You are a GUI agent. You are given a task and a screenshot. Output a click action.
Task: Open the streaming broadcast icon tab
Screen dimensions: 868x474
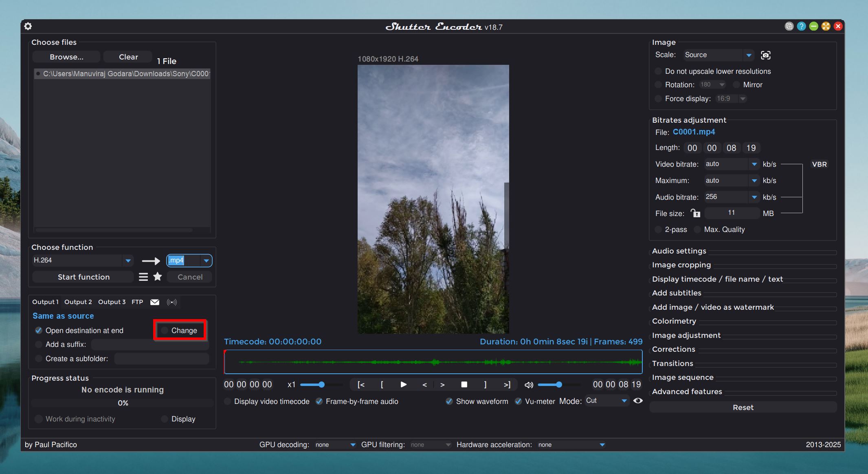(172, 302)
